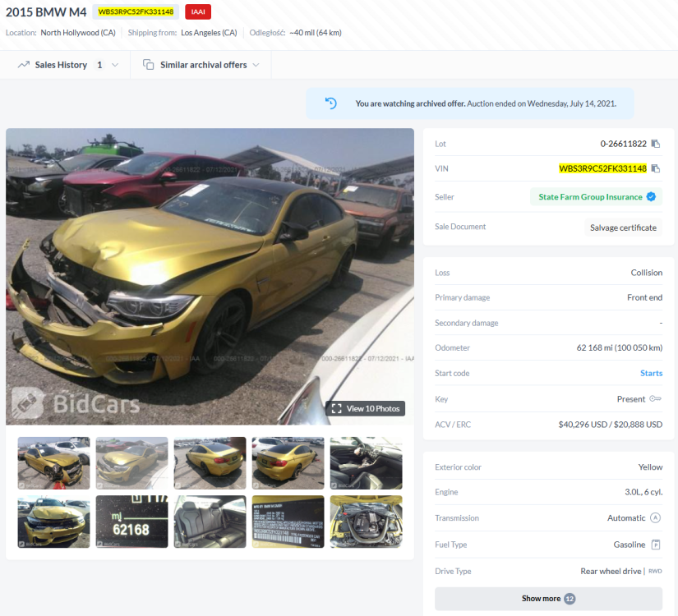Click the gasoline fuel pump icon
This screenshot has height=616, width=678.
(656, 545)
